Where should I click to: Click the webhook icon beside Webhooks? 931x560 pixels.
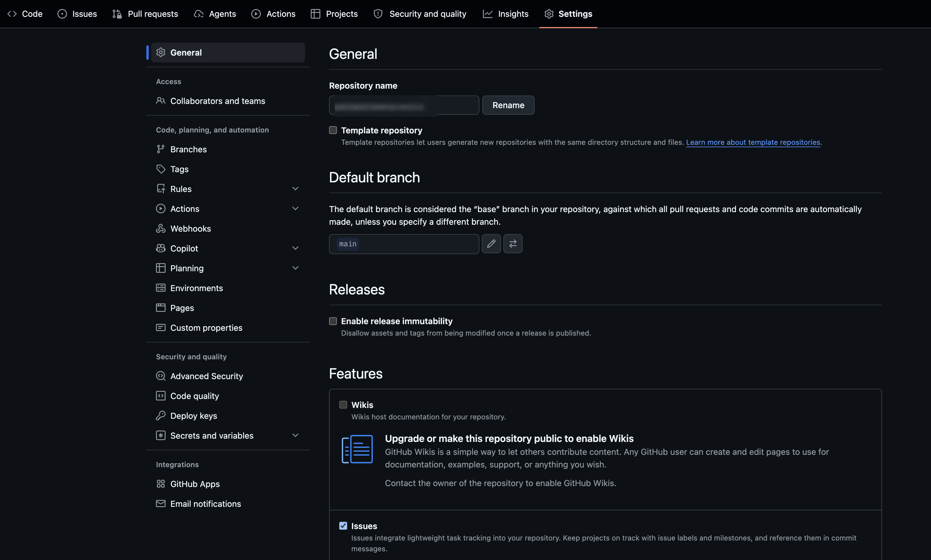pyautogui.click(x=161, y=228)
